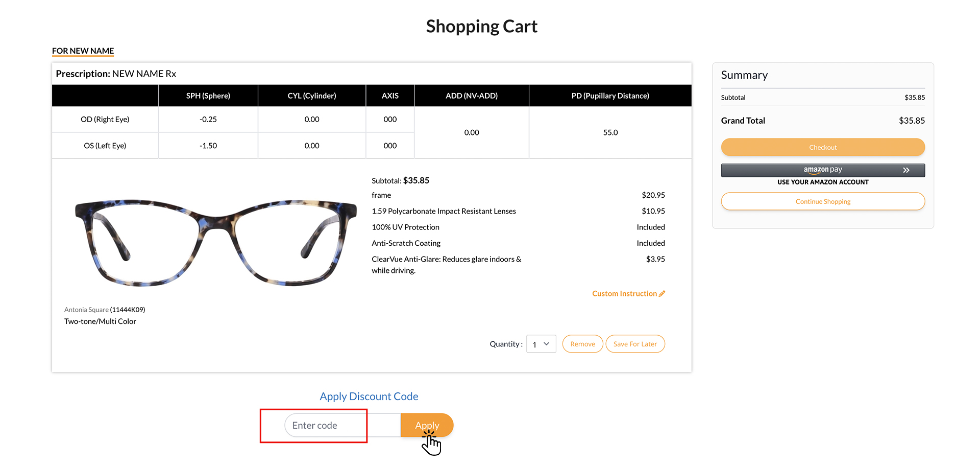Viewport: 980px width, 466px height.
Task: Click Save For Later
Action: 635,344
